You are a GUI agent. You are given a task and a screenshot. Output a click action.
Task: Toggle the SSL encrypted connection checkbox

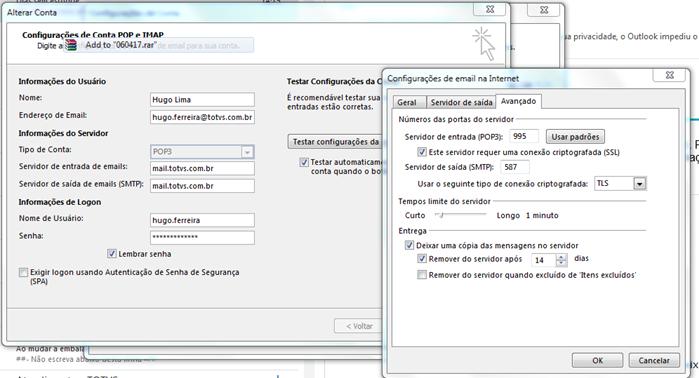tap(422, 152)
